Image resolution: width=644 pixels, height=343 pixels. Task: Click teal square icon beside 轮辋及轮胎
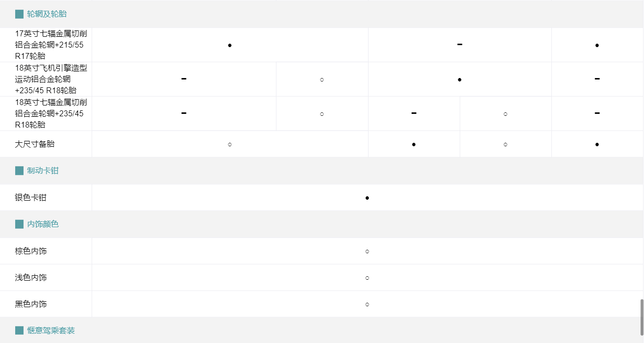coord(19,14)
